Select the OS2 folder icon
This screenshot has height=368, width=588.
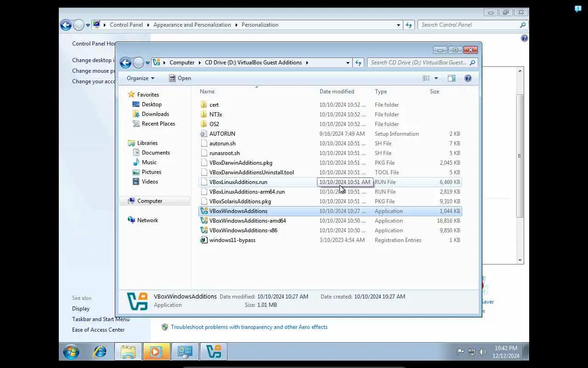click(x=204, y=124)
